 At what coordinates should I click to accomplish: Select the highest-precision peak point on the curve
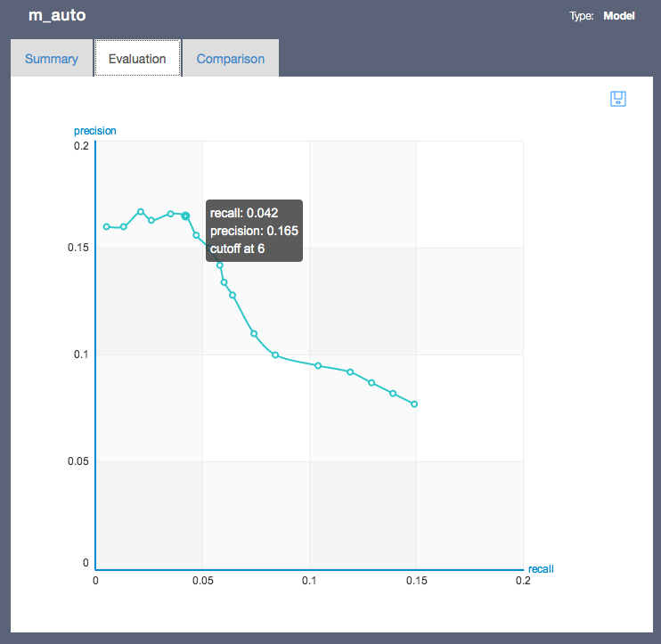point(141,212)
